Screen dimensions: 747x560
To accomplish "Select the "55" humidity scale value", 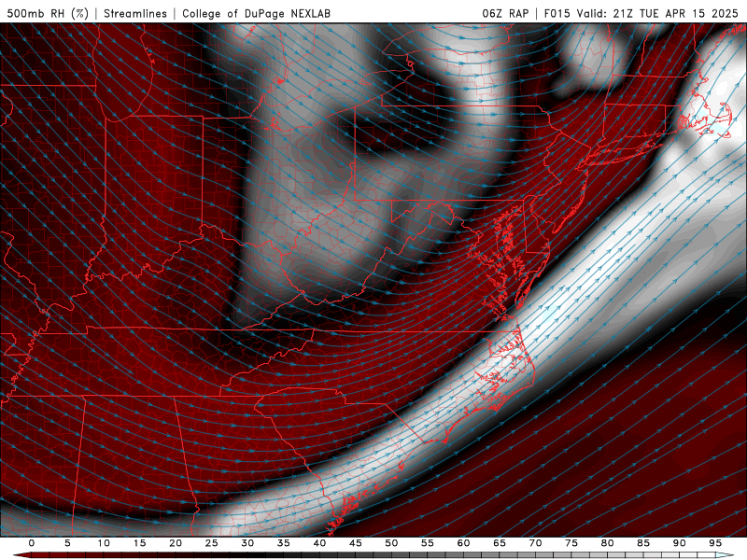I will coord(428,543).
